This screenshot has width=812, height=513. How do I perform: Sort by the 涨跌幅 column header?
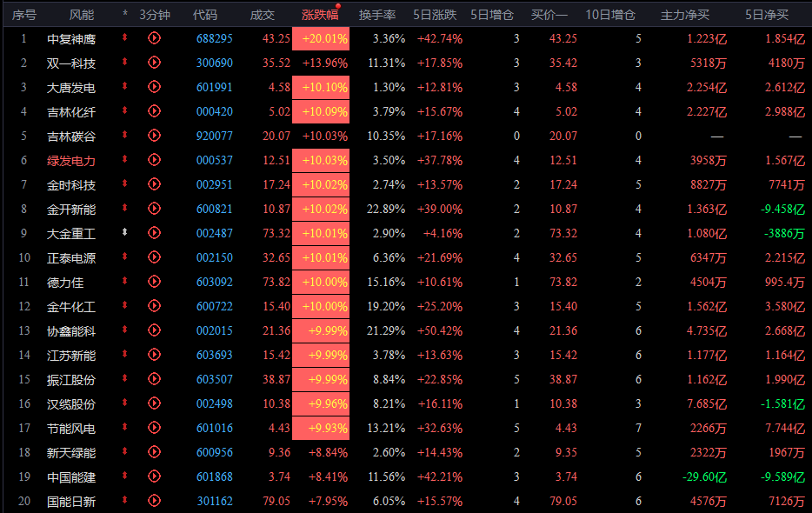(x=320, y=15)
